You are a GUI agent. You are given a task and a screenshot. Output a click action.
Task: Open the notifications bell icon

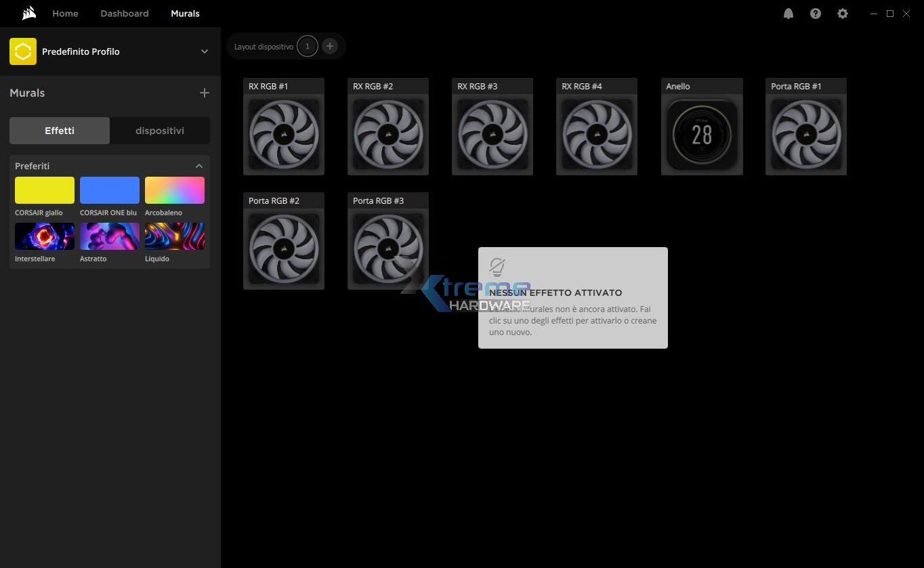(x=788, y=14)
